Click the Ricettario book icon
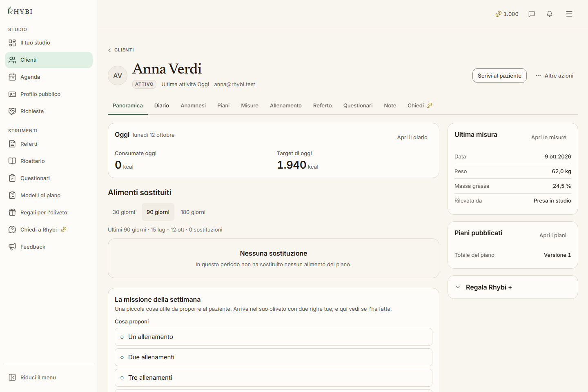This screenshot has height=392, width=588. [12, 161]
